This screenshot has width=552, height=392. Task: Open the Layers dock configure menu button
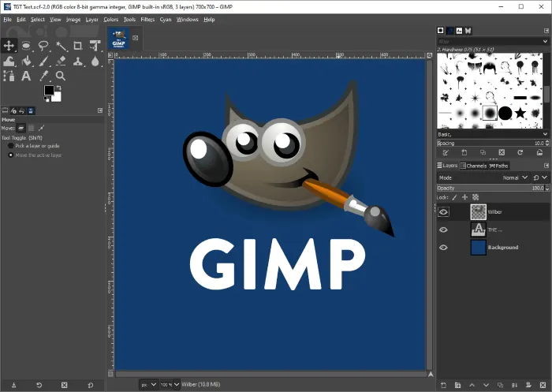pos(546,165)
